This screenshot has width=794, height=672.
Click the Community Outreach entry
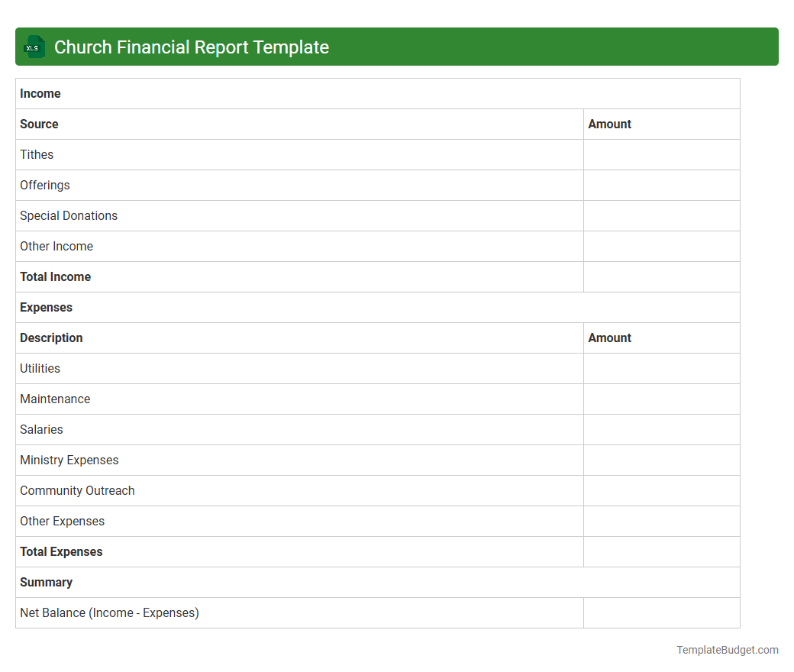pos(77,490)
